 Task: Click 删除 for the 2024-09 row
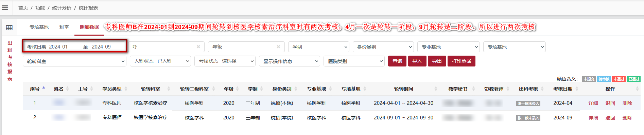click(x=627, y=118)
